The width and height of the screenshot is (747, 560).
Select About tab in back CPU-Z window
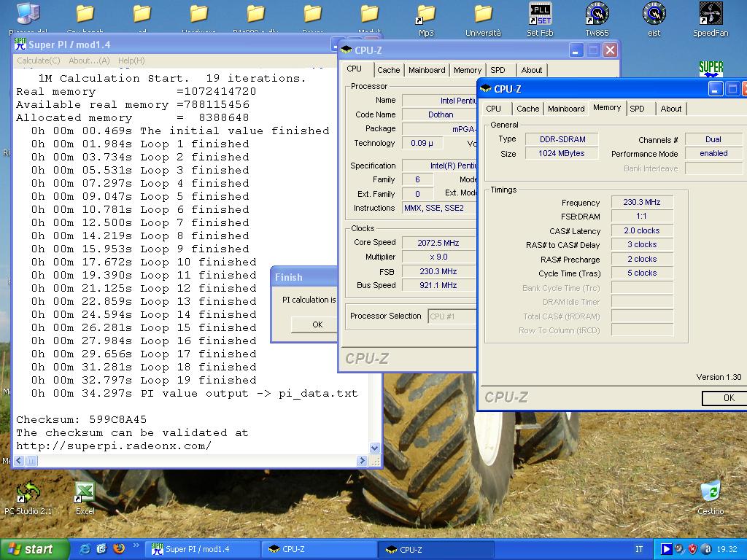[x=532, y=70]
